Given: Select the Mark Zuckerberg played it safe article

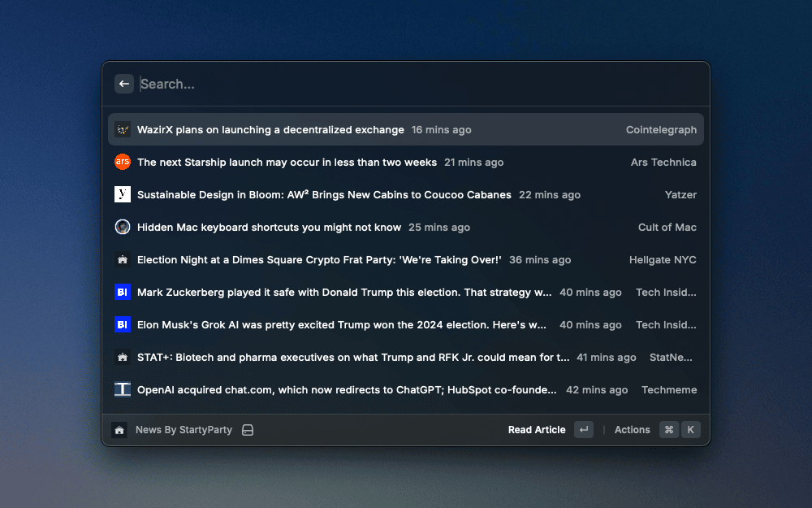Looking at the screenshot, I should coord(406,293).
